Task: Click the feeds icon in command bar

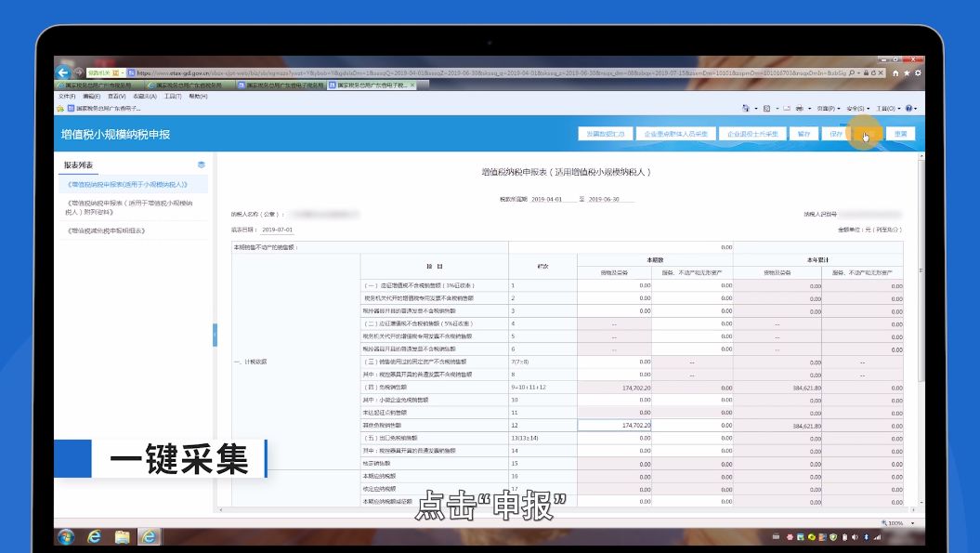Action: point(767,108)
